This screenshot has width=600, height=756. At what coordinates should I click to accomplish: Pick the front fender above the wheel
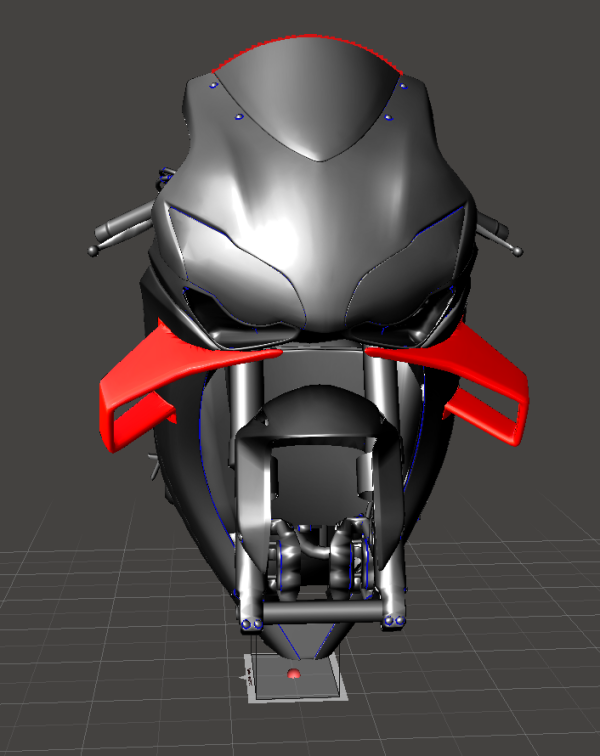[321, 410]
